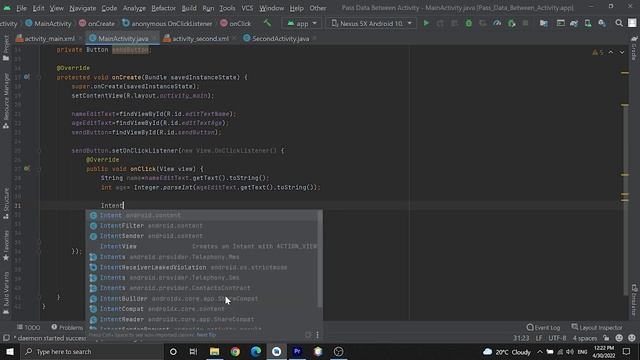Open the VCS menu

pos(247,8)
